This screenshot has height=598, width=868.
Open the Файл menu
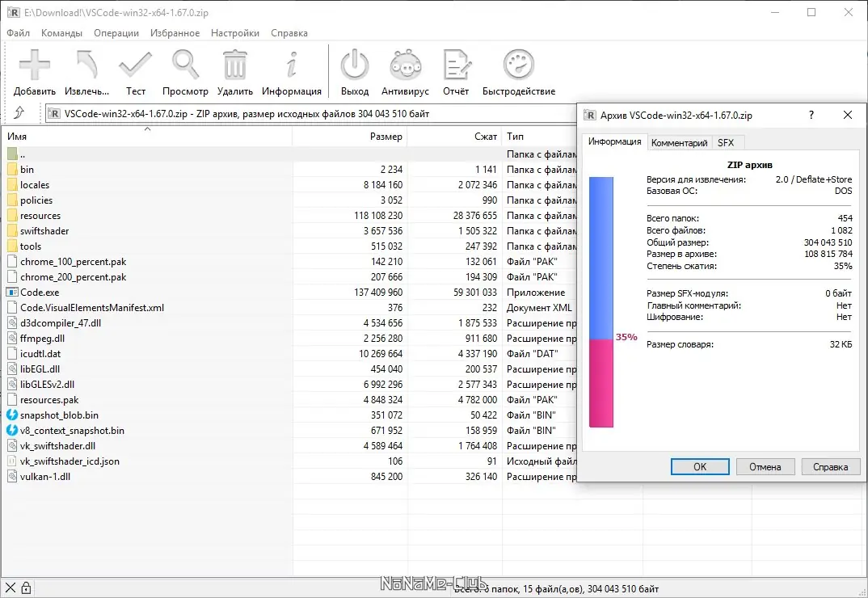coord(19,32)
